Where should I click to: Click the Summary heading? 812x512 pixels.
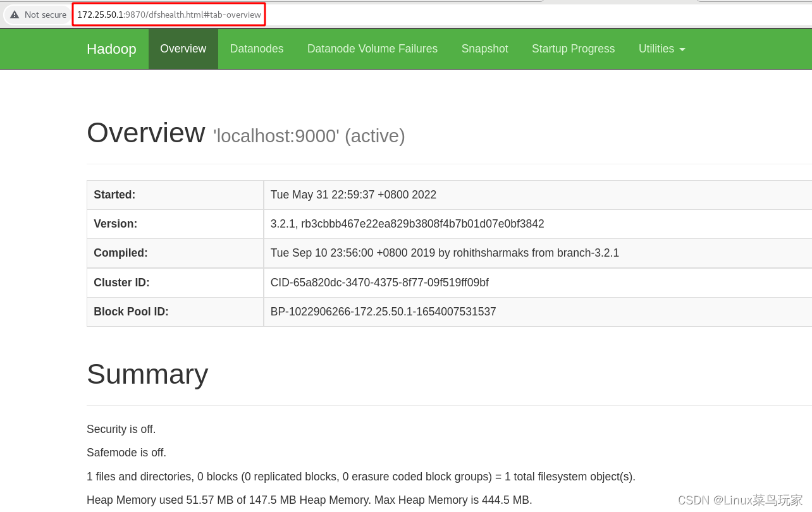147,374
